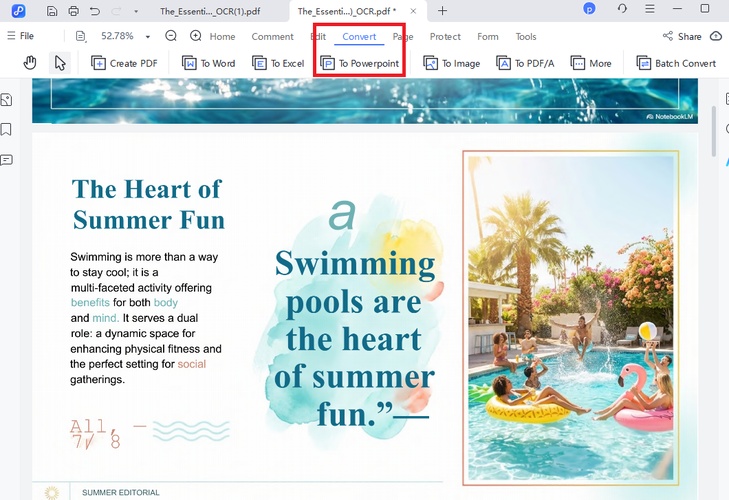This screenshot has width=729, height=500.
Task: Click the user account avatar icon
Action: [589, 8]
